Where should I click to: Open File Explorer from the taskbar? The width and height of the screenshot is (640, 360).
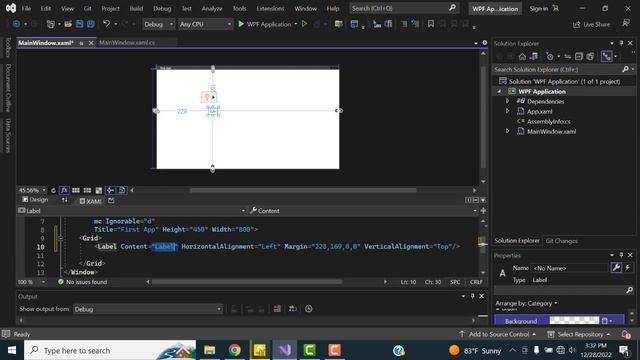210,350
